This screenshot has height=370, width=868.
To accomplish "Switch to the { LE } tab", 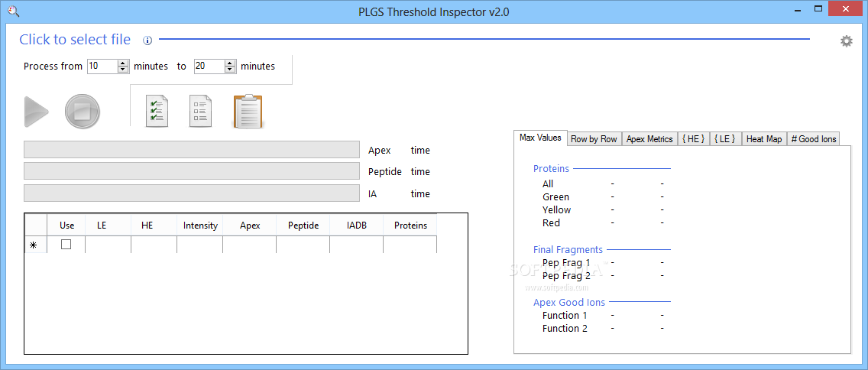I will [x=725, y=139].
